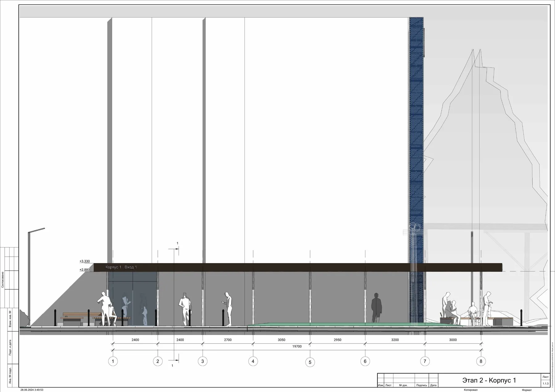The image size is (555, 392).
Task: Select the +2.880 elevation mark
Action: coord(84,270)
